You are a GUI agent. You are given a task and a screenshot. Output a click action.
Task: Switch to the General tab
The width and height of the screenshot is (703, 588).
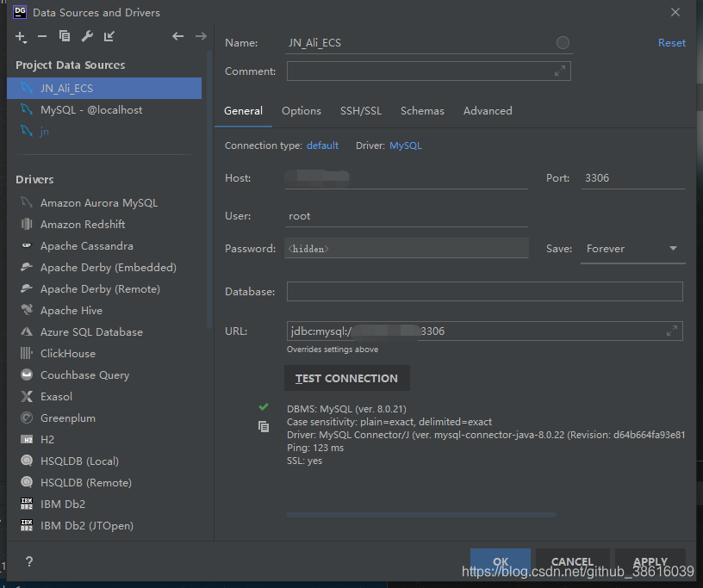[244, 111]
